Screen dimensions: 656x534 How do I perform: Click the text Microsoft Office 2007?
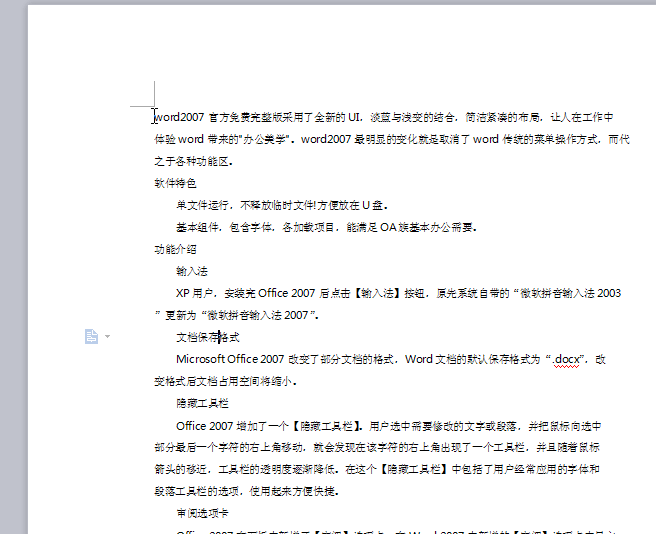pos(230,359)
